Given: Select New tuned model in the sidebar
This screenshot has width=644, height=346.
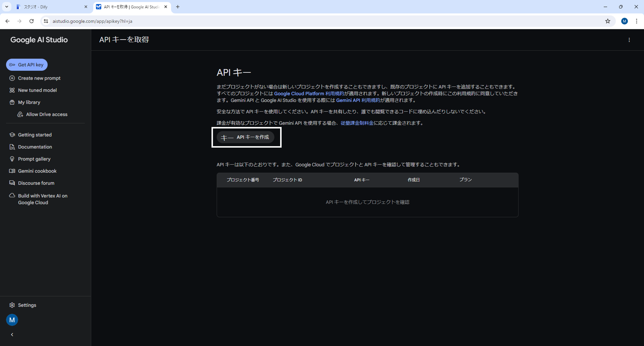Looking at the screenshot, I should pos(37,90).
